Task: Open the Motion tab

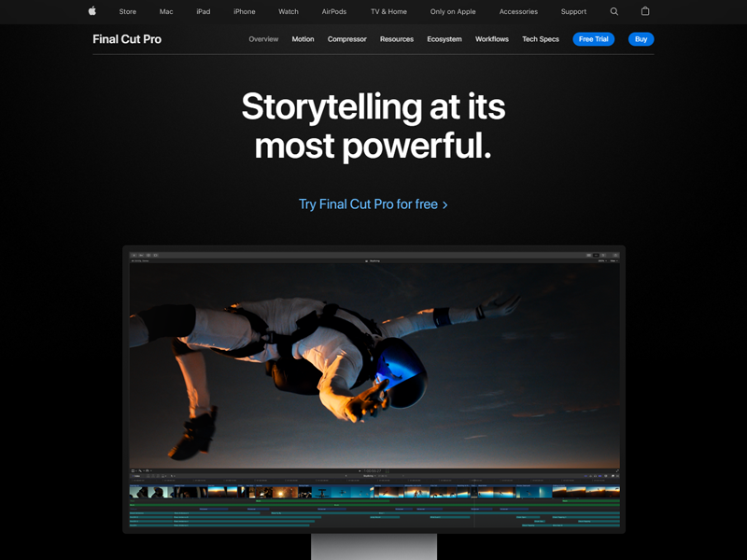Action: 303,39
